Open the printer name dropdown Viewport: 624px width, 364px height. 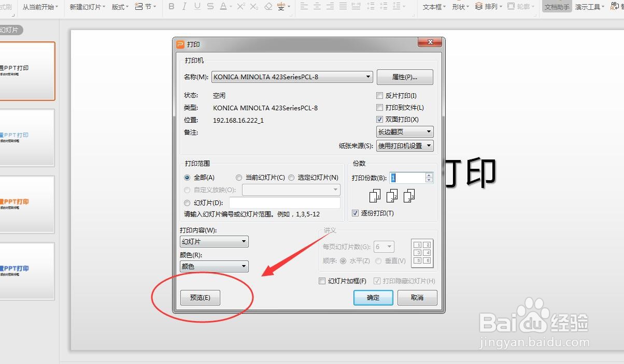click(x=292, y=77)
